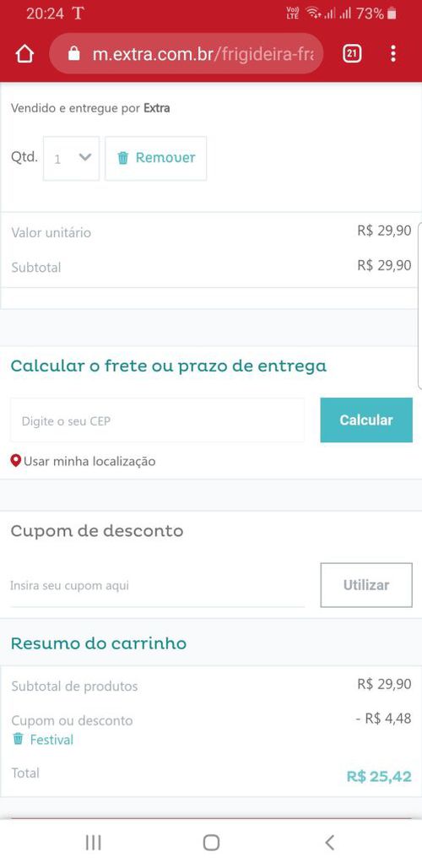Click the Calcular button
Viewport: 422px width, 868px height.
pos(366,420)
